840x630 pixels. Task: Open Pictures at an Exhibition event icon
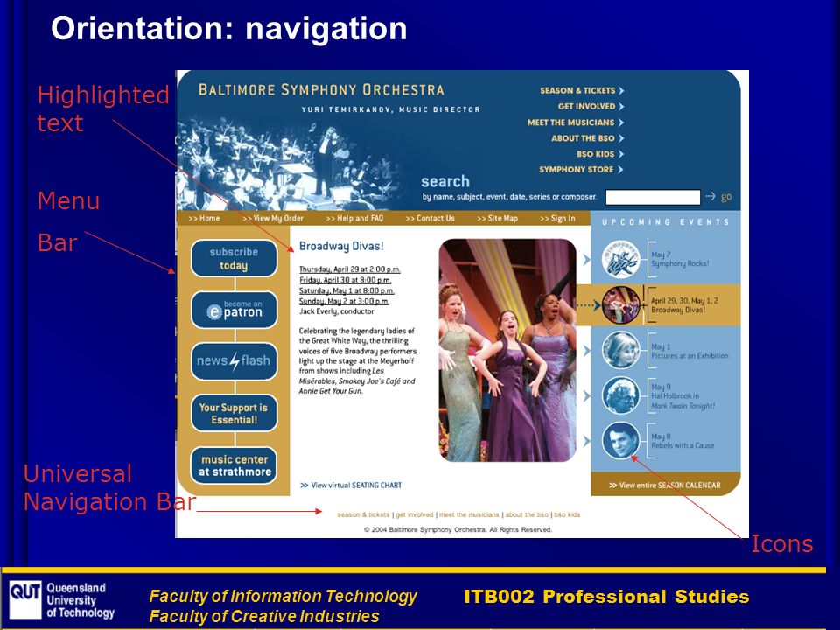pyautogui.click(x=620, y=350)
